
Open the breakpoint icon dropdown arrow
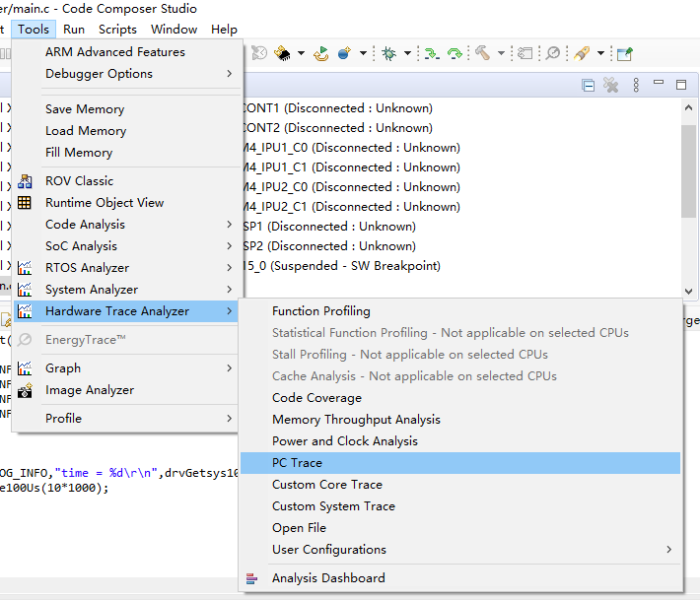point(364,53)
